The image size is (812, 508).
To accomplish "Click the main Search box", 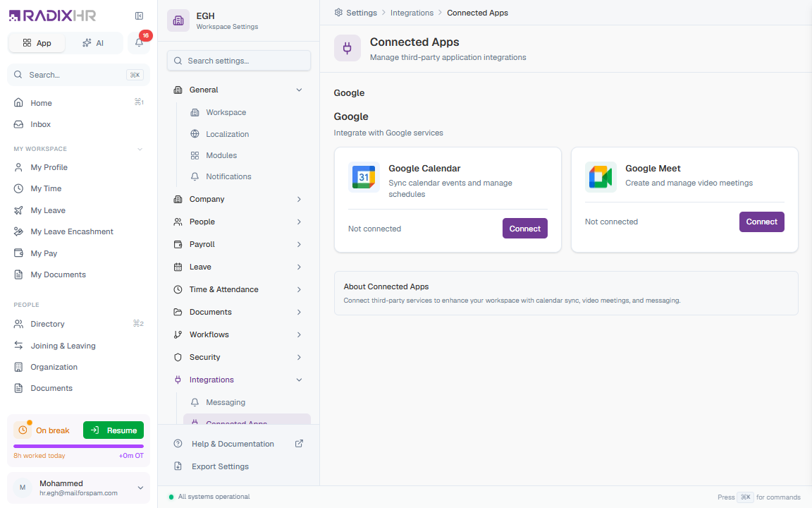I will [79, 75].
